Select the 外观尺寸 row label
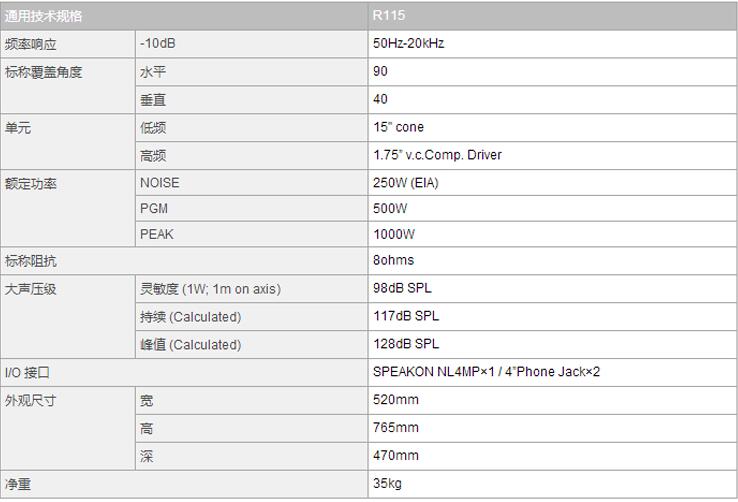This screenshot has height=502, width=738. point(31,400)
